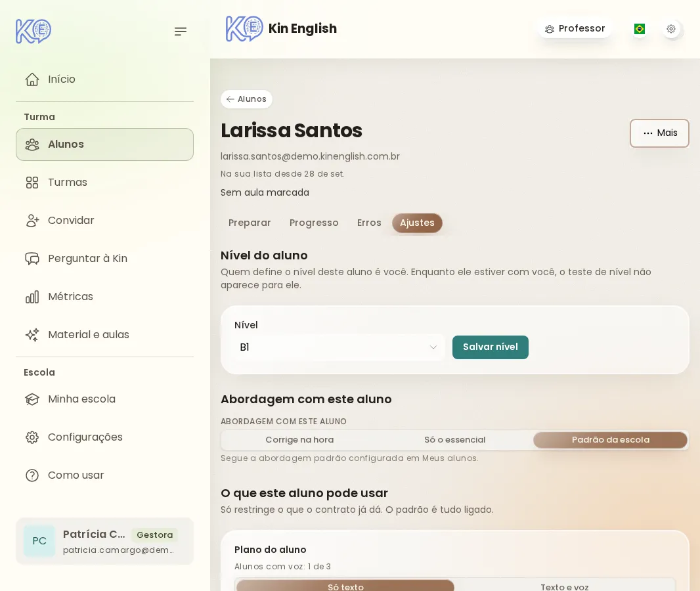Click the Salvar nível button

point(490,347)
